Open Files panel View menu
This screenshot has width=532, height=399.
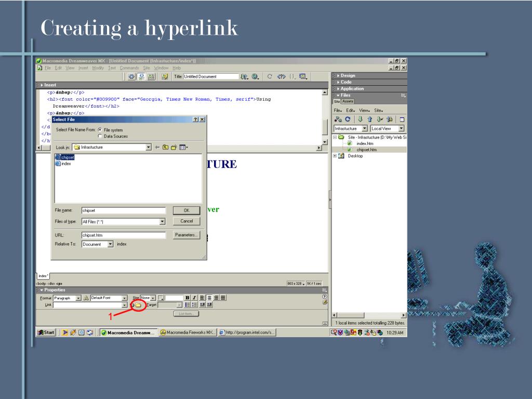364,110
